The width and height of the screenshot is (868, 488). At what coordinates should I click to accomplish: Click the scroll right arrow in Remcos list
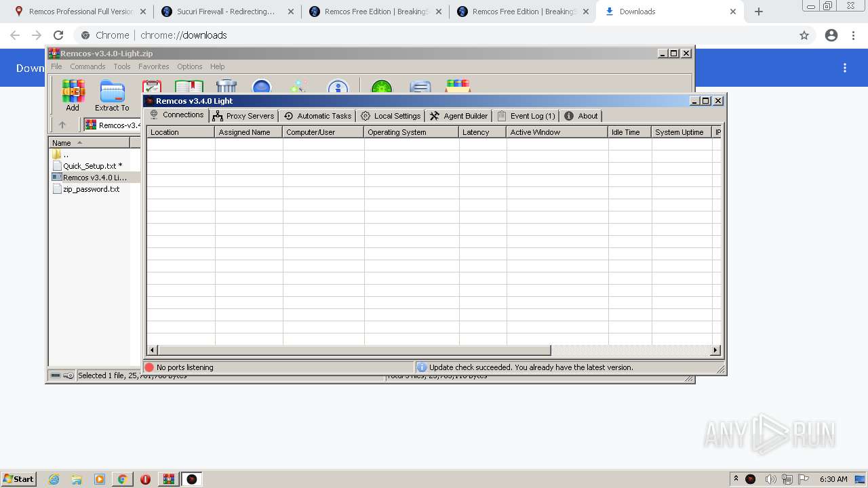[x=715, y=350]
